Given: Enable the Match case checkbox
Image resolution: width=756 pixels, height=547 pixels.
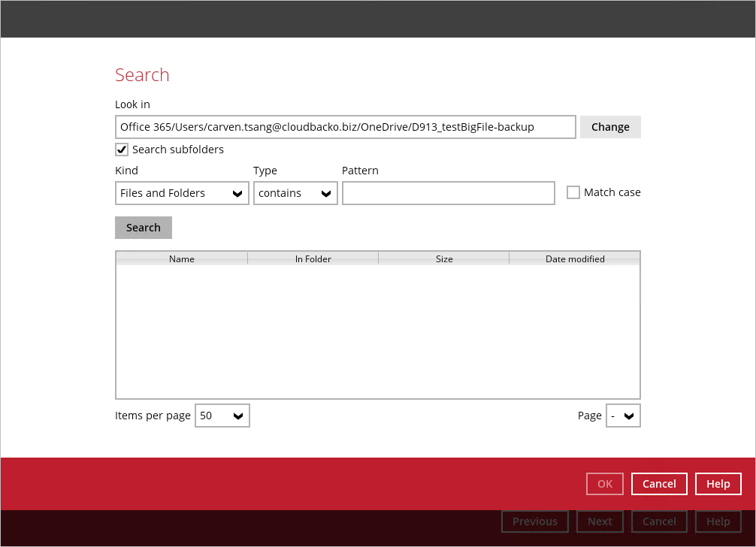Looking at the screenshot, I should click(x=573, y=193).
